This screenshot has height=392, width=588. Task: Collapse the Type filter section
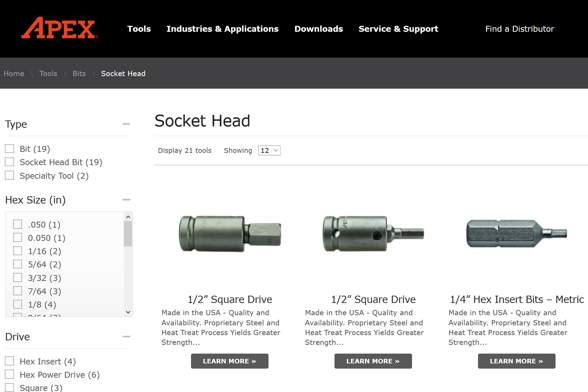[126, 124]
